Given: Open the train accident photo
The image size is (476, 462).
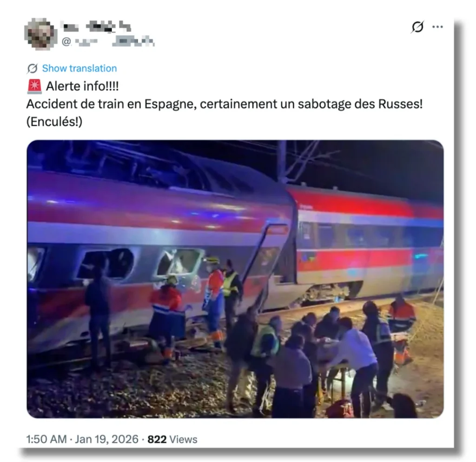Looking at the screenshot, I should pyautogui.click(x=235, y=279).
